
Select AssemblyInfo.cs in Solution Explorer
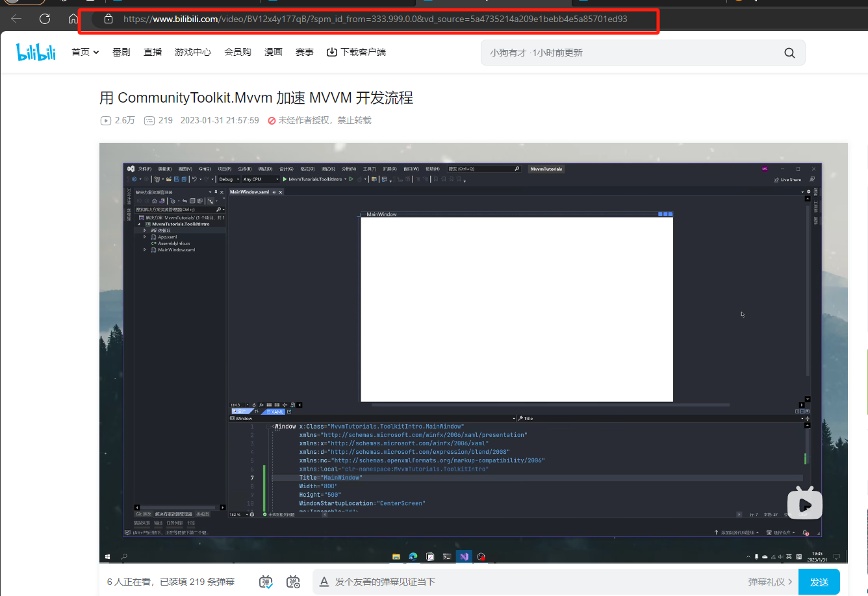[x=174, y=243]
